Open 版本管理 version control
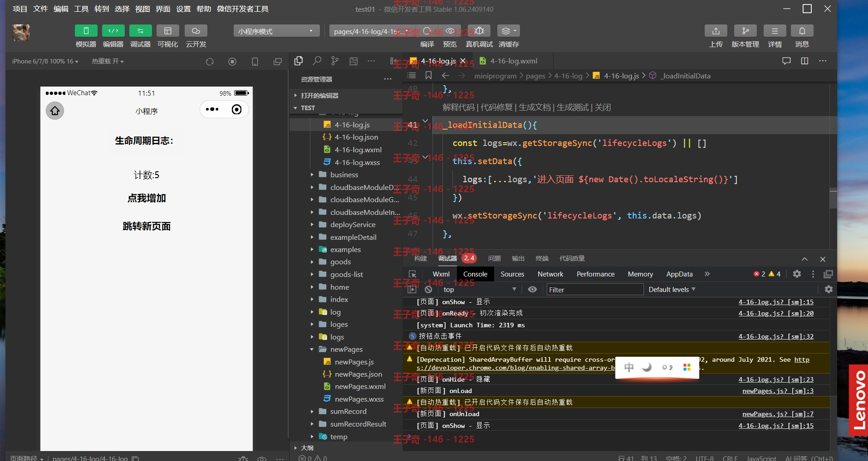Image resolution: width=868 pixels, height=461 pixels. tap(745, 31)
